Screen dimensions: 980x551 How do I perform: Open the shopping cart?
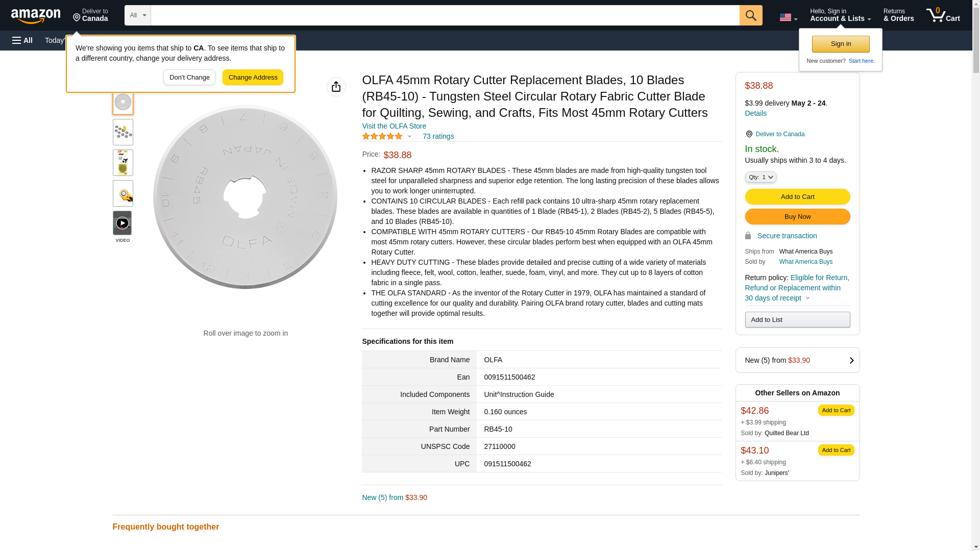coord(943,15)
